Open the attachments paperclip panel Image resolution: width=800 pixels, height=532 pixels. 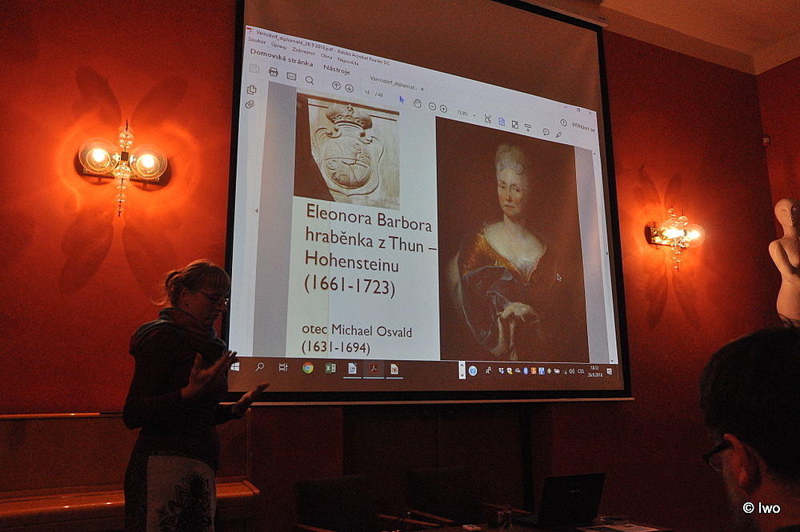point(250,104)
